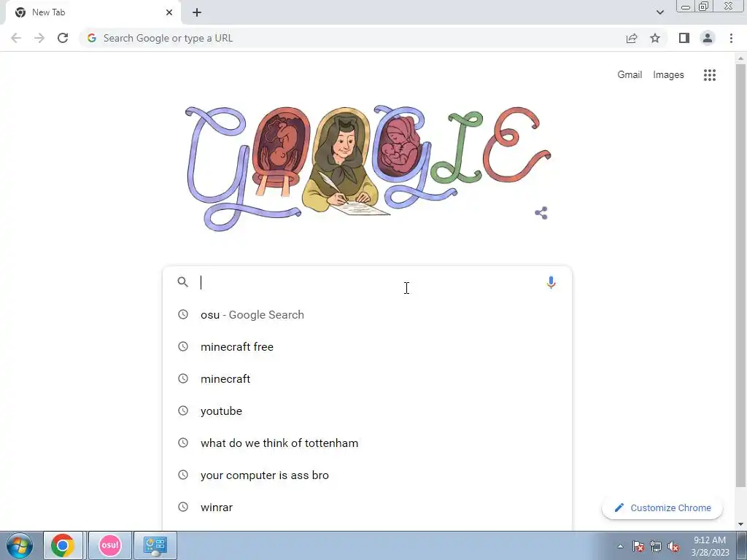The height and width of the screenshot is (560, 747).
Task: Click the clock icon beside osu suggestion
Action: 183,314
